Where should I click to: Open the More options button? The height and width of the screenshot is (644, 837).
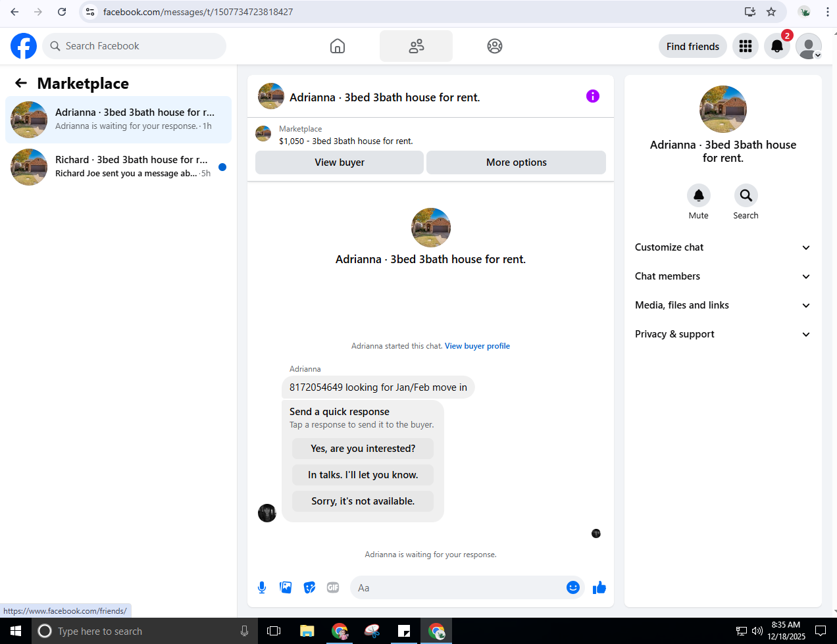pyautogui.click(x=517, y=162)
